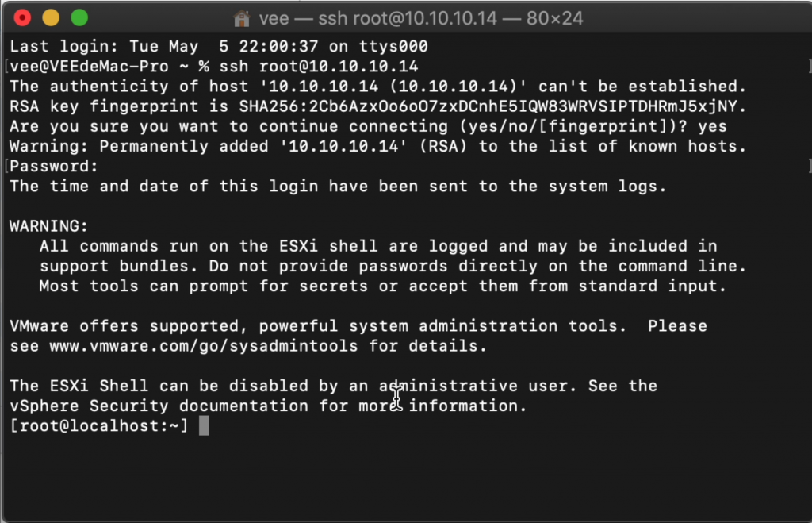Image resolution: width=812 pixels, height=523 pixels.
Task: Click the home folder icon in title bar
Action: pyautogui.click(x=241, y=19)
